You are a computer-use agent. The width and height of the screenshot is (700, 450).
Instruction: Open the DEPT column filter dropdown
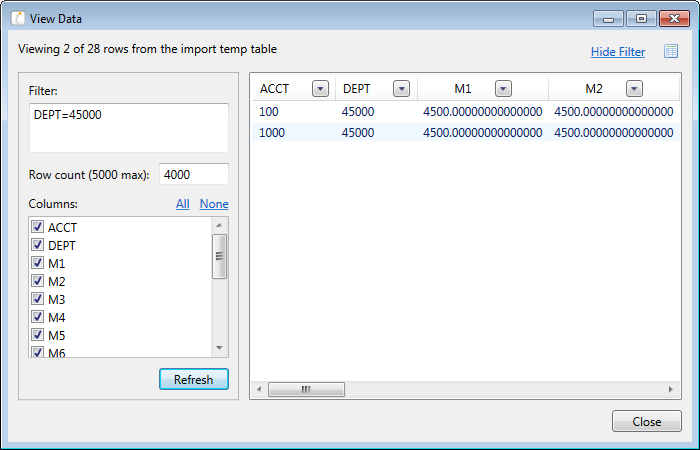pos(401,88)
